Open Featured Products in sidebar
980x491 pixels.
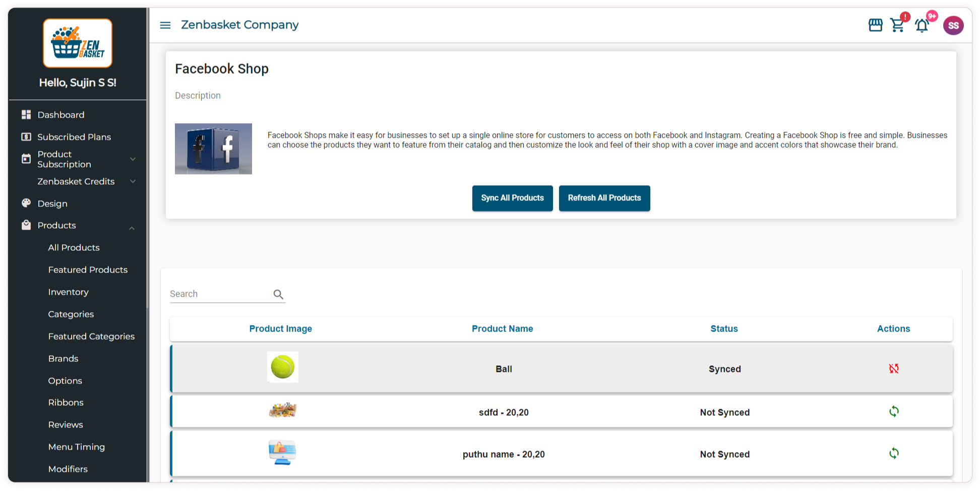[88, 270]
